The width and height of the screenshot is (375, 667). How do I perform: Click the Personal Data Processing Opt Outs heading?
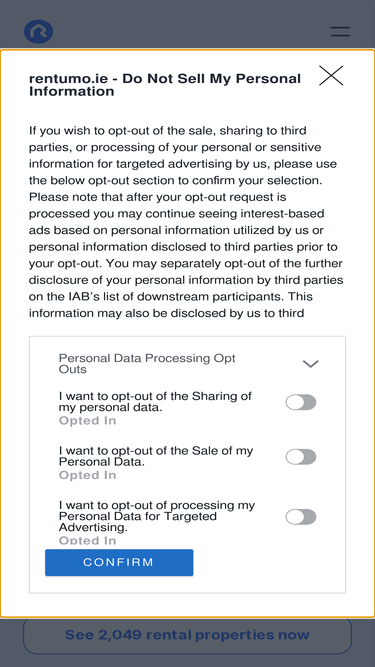[147, 364]
